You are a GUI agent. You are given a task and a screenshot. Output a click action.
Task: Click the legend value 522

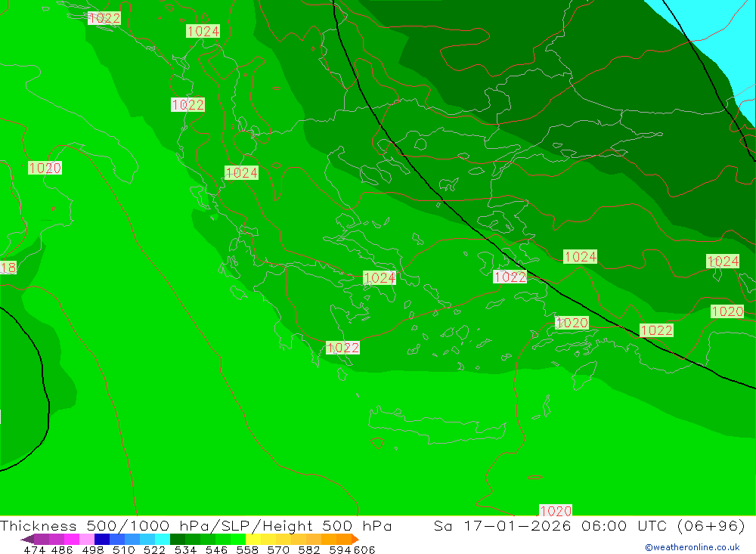tap(155, 549)
